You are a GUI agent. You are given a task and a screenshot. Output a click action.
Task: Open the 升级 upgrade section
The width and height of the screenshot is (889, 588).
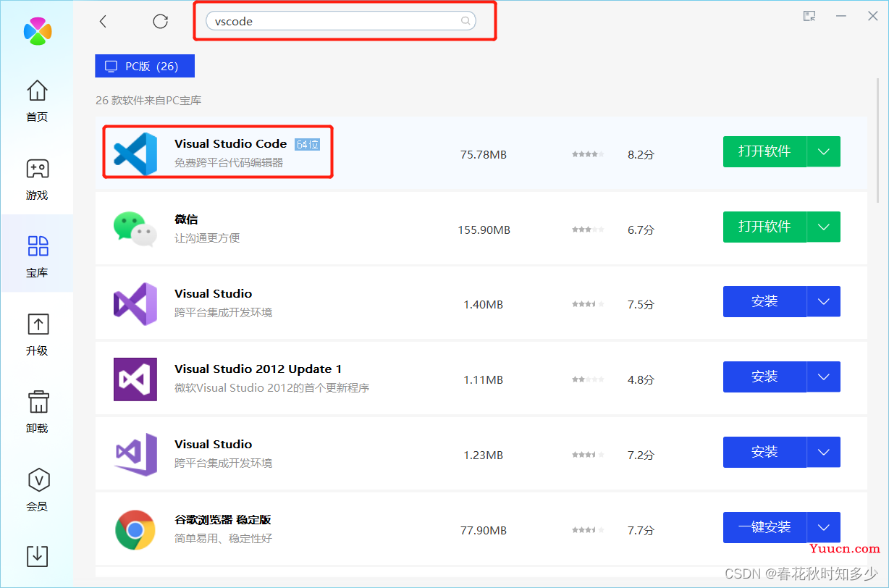tap(37, 335)
